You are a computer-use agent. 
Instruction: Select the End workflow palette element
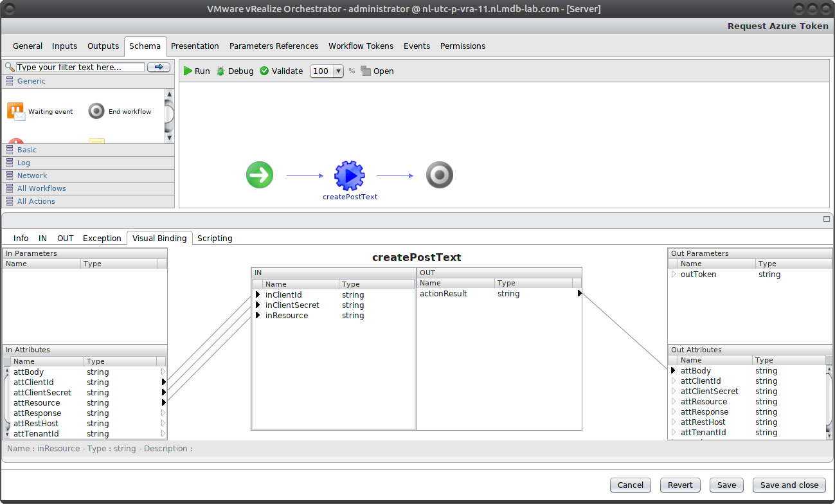tap(120, 111)
